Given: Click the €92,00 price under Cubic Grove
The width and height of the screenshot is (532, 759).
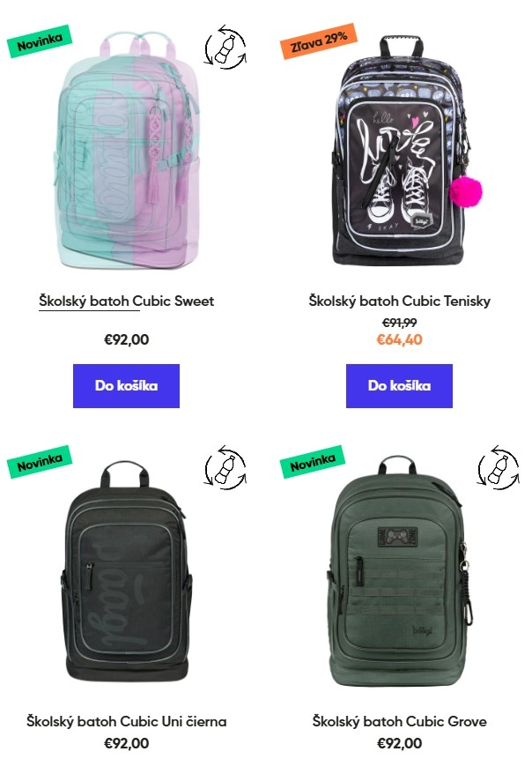Looking at the screenshot, I should [400, 743].
